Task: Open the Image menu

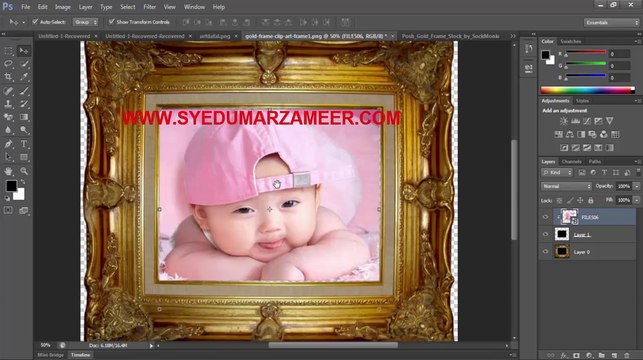Action: 62,7
